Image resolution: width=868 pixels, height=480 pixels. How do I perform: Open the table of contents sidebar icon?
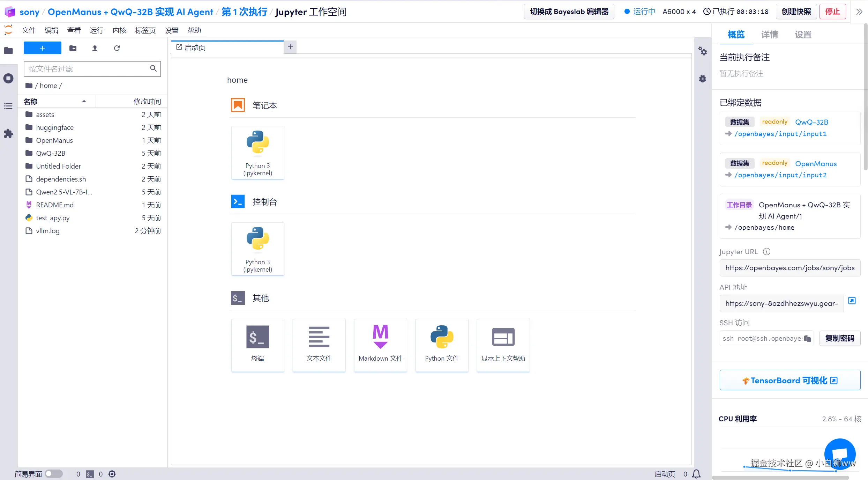tap(8, 106)
